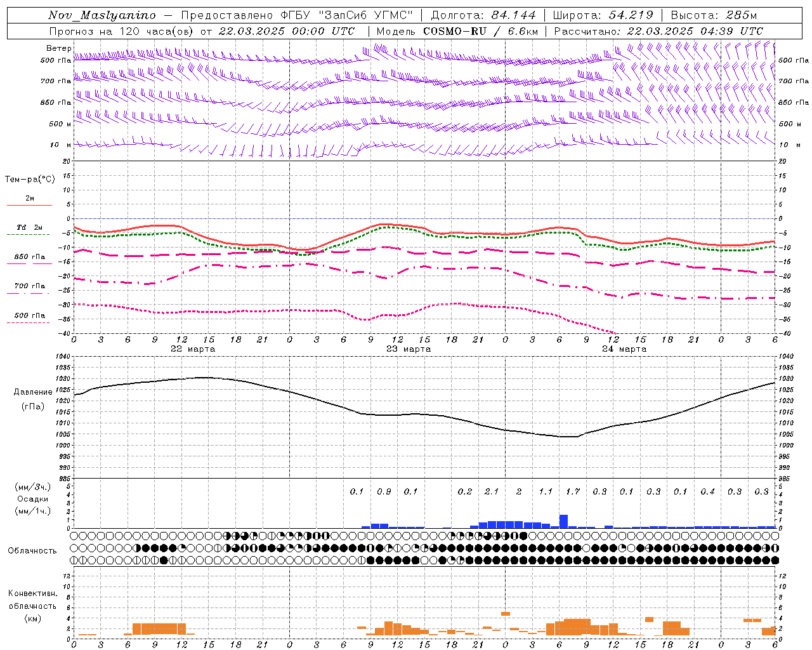This screenshot has height=650, width=812.
Task: Click the 22 марта date label
Action: pyautogui.click(x=193, y=348)
